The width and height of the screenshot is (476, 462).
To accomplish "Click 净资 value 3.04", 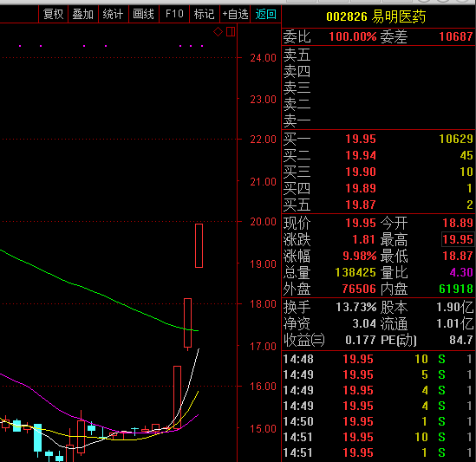I will coord(364,323).
